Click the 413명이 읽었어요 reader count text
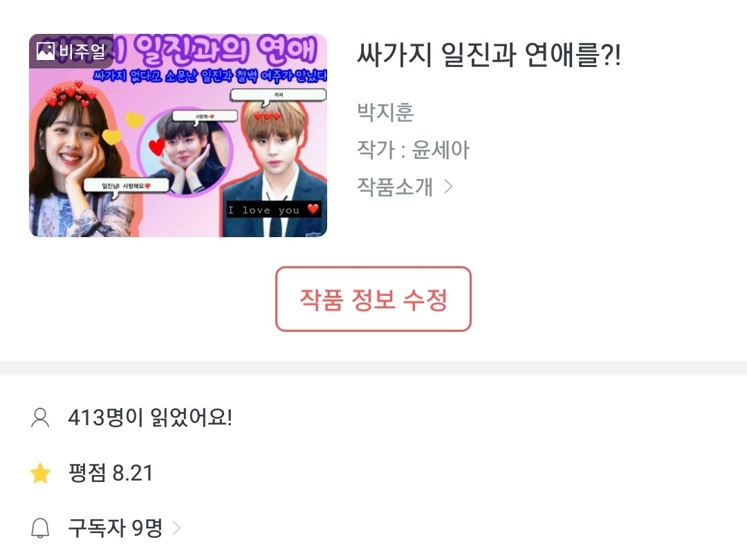Image resolution: width=747 pixels, height=560 pixels. pyautogui.click(x=150, y=418)
